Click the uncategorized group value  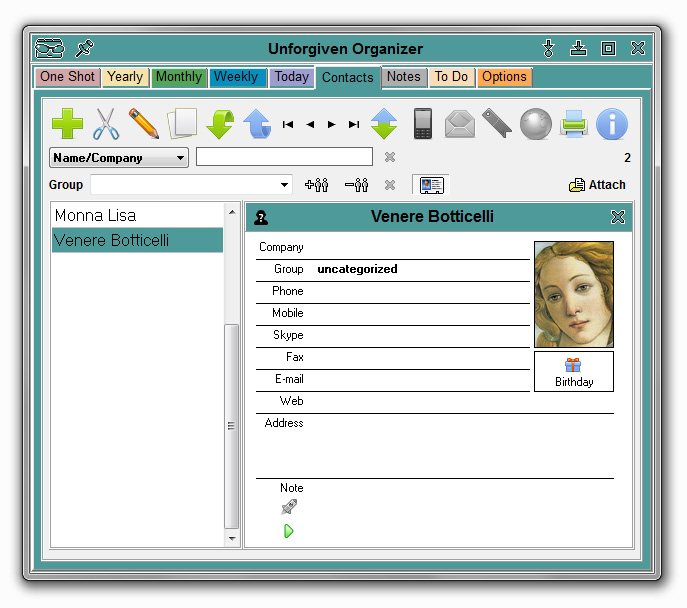pyautogui.click(x=357, y=269)
